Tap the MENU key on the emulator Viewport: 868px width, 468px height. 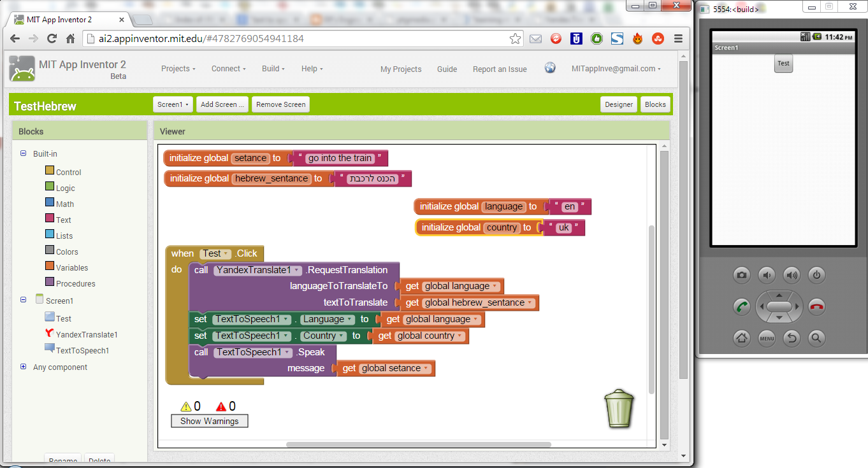(x=767, y=338)
